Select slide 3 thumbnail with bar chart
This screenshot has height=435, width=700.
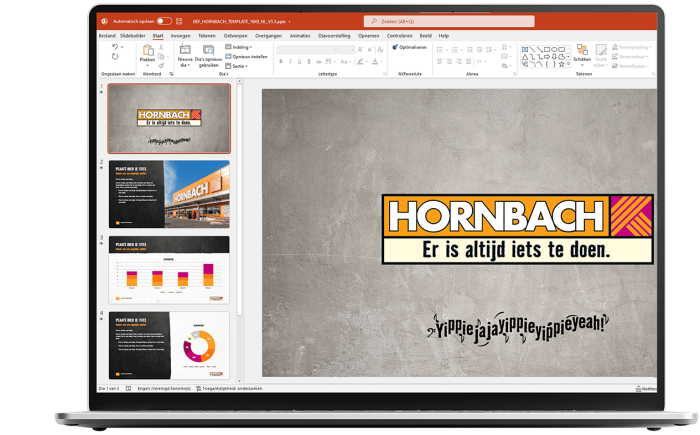169,270
